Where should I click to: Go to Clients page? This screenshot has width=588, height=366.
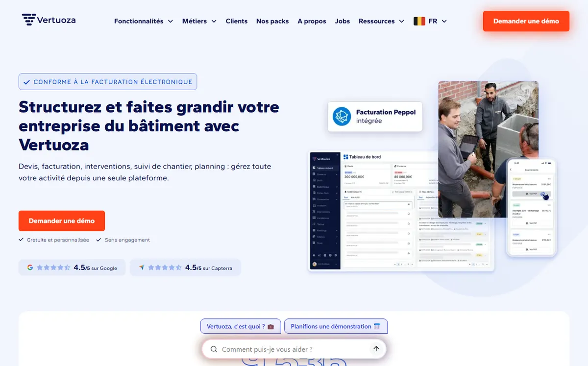(x=237, y=21)
